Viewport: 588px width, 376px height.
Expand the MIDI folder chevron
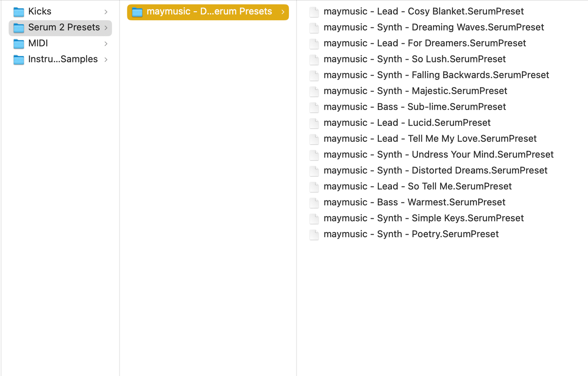pos(106,43)
